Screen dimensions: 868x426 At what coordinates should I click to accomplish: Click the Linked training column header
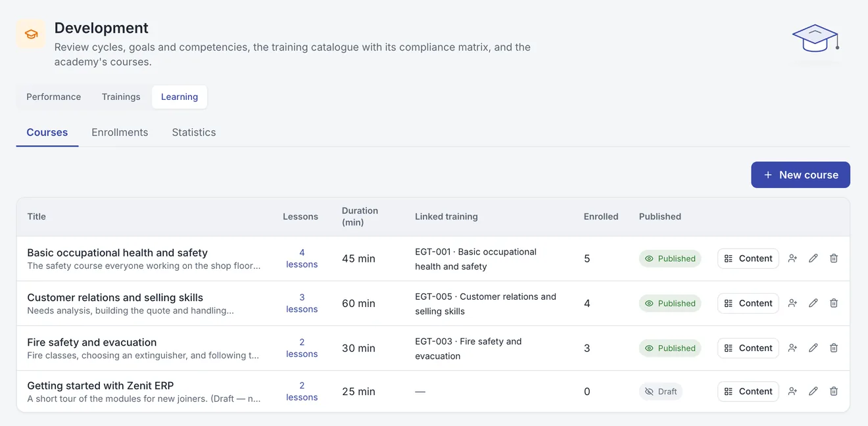446,216
